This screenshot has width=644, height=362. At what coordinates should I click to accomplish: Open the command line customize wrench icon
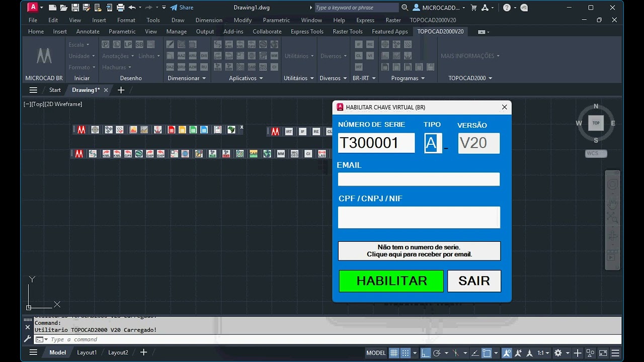[x=27, y=339]
